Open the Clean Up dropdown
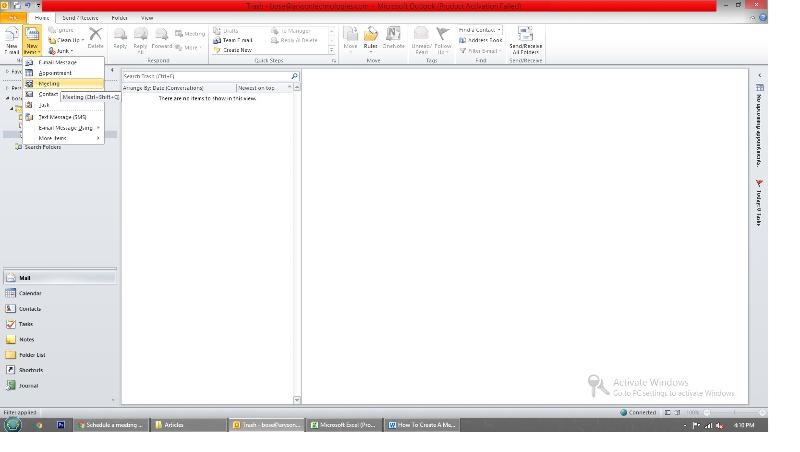Viewport: 800px width, 452px height. [66, 40]
